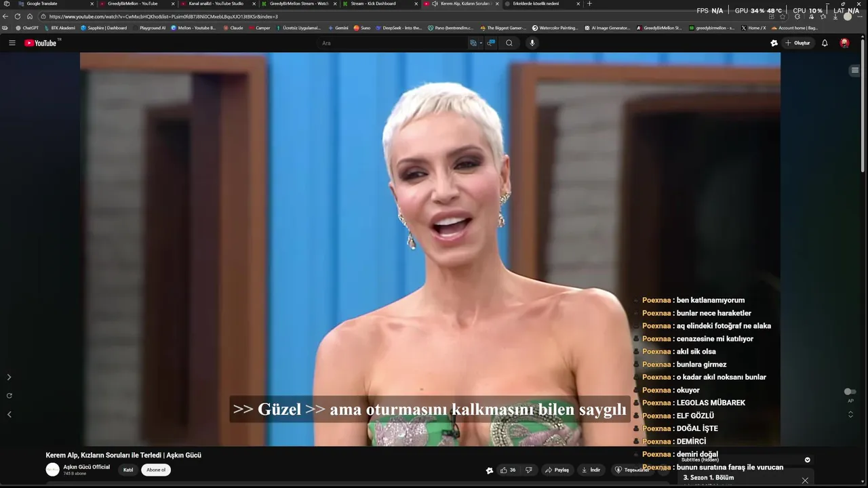
Task: Open a new browser tab
Action: click(589, 3)
